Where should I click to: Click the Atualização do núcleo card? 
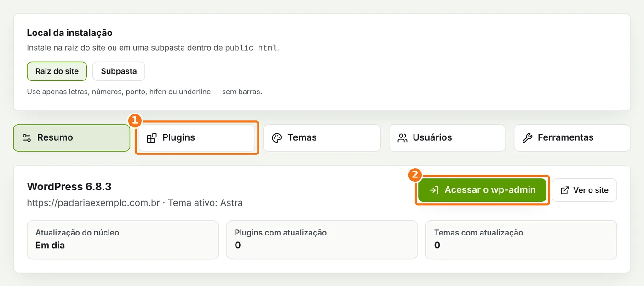[122, 240]
